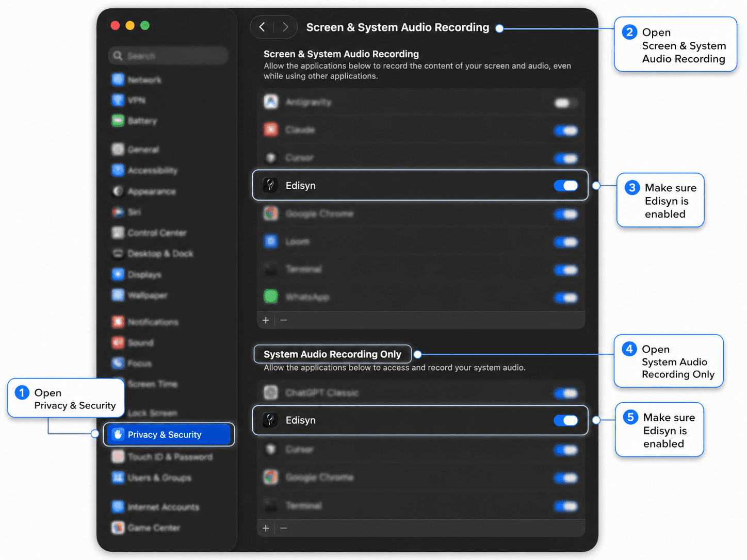
Task: Open Battery settings
Action: point(134,121)
